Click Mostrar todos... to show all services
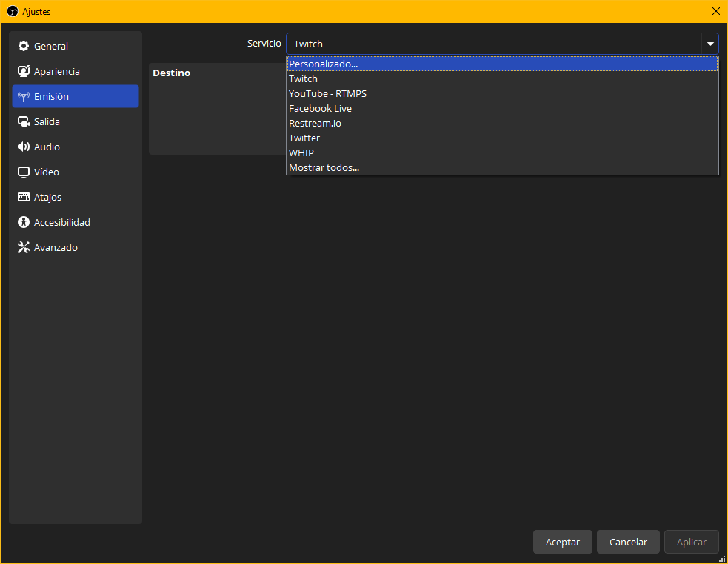The width and height of the screenshot is (728, 564). click(502, 167)
